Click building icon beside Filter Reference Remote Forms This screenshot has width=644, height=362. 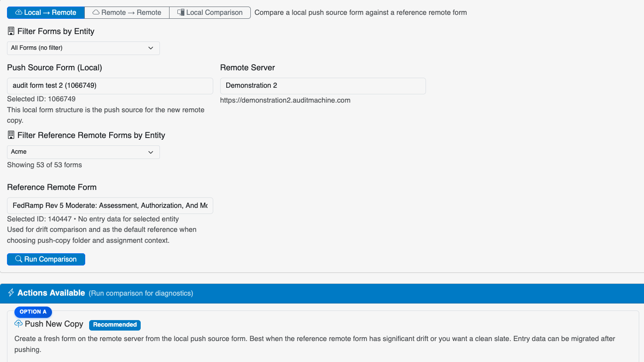coord(11,135)
